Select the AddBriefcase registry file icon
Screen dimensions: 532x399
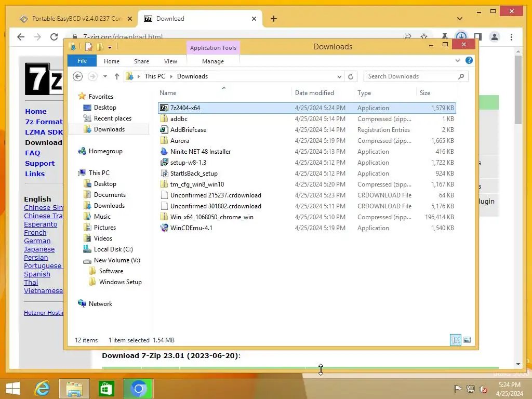click(164, 129)
